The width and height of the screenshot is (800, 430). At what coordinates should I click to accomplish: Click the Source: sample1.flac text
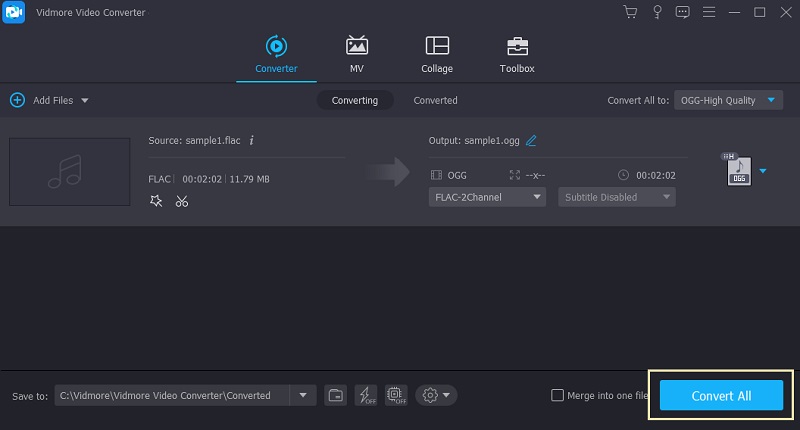point(194,140)
